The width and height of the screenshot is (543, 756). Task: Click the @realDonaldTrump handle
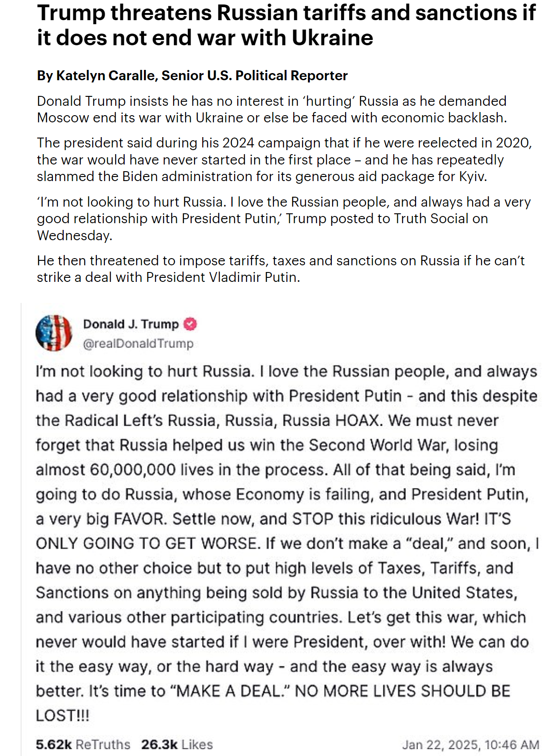coord(138,344)
